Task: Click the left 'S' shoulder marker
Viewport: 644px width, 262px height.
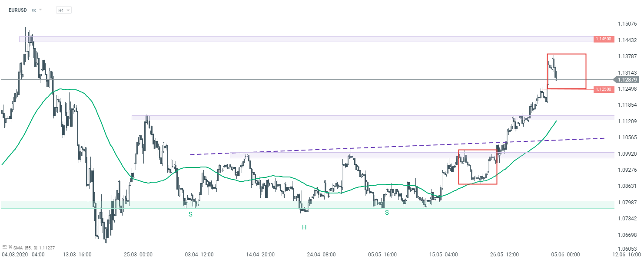Action: click(x=190, y=214)
